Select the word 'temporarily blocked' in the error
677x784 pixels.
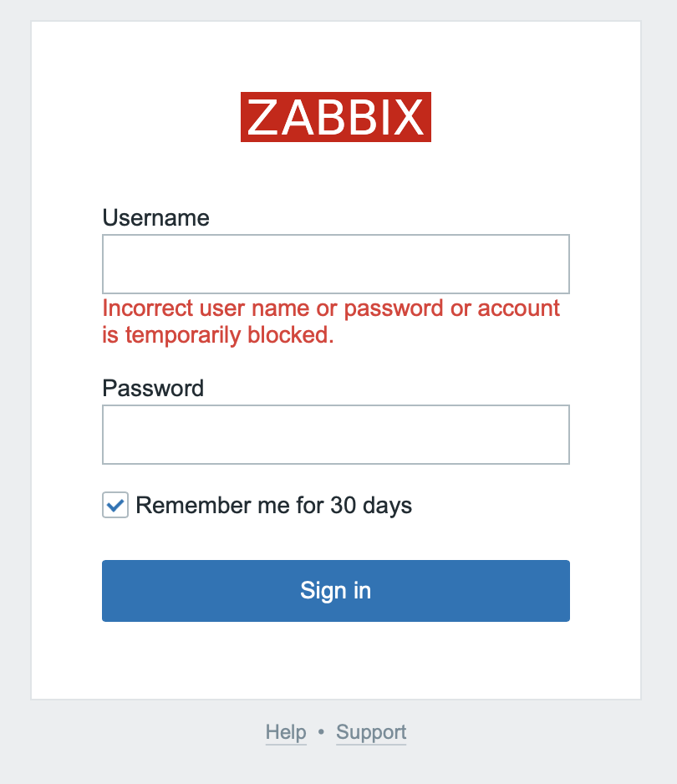[x=229, y=335]
